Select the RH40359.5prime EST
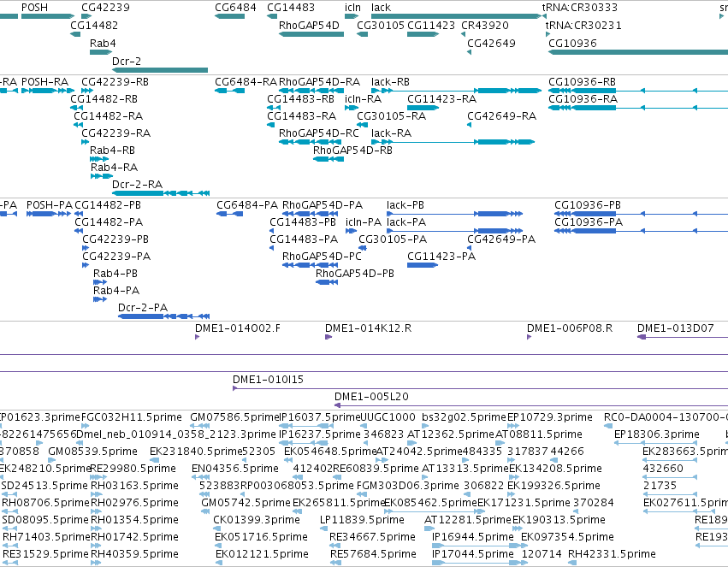728x567 pixels. [x=96, y=563]
